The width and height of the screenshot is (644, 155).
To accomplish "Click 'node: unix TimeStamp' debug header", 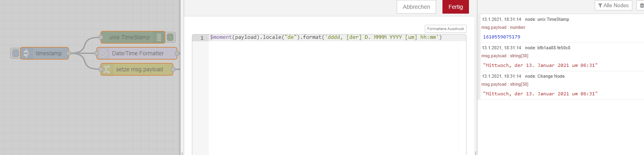I will pyautogui.click(x=547, y=19).
